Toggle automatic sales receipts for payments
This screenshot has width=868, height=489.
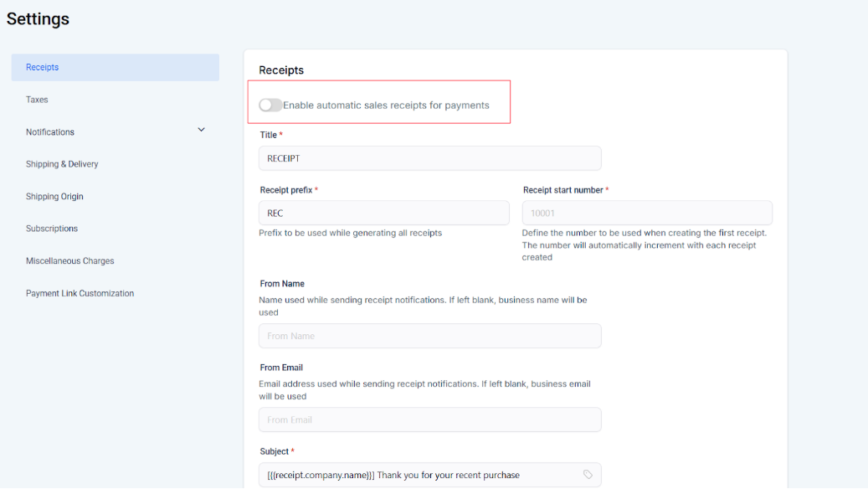270,106
